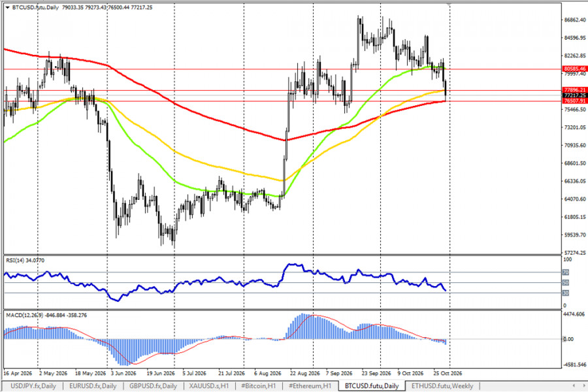Select the red 80585.46 price label
588x392 pixels.
pos(574,69)
